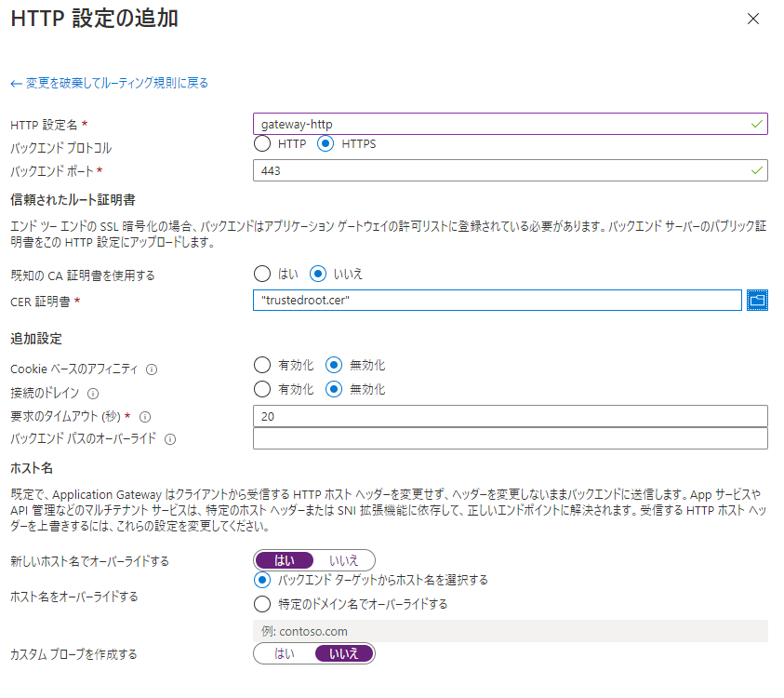Select 特定のドメイン名でオーバーライドする option

pyautogui.click(x=262, y=604)
